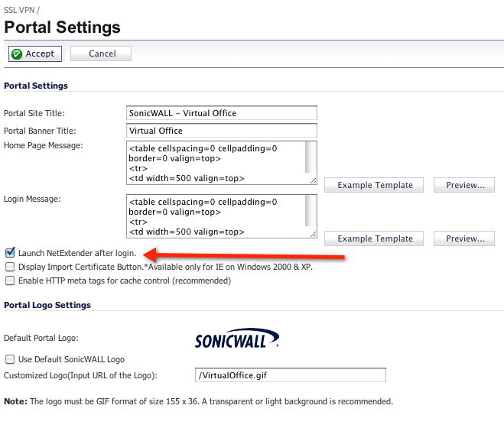Open Example Template for Home Page Message
The width and height of the screenshot is (504, 441).
pos(374,185)
